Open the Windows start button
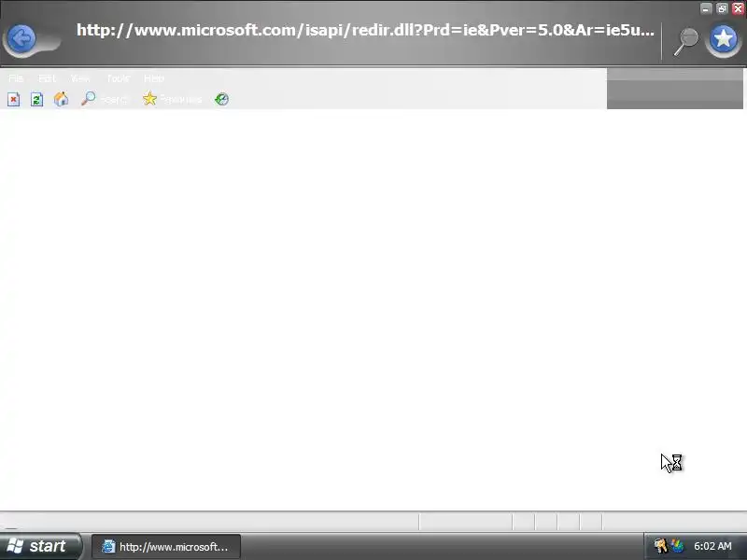The image size is (747, 560). tap(40, 546)
